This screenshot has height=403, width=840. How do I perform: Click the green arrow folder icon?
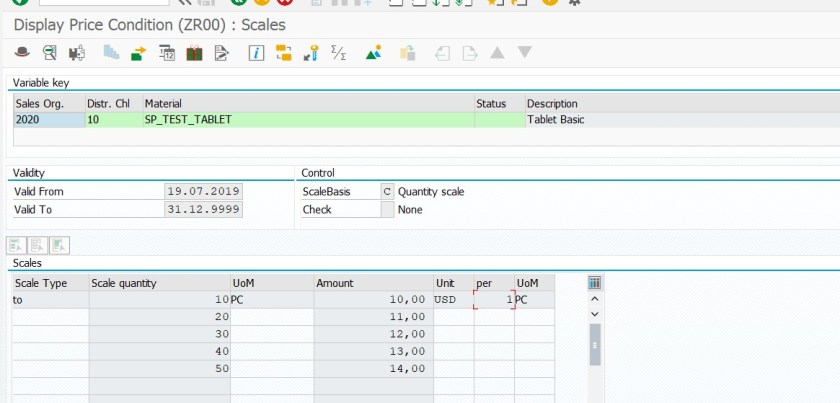coord(138,52)
